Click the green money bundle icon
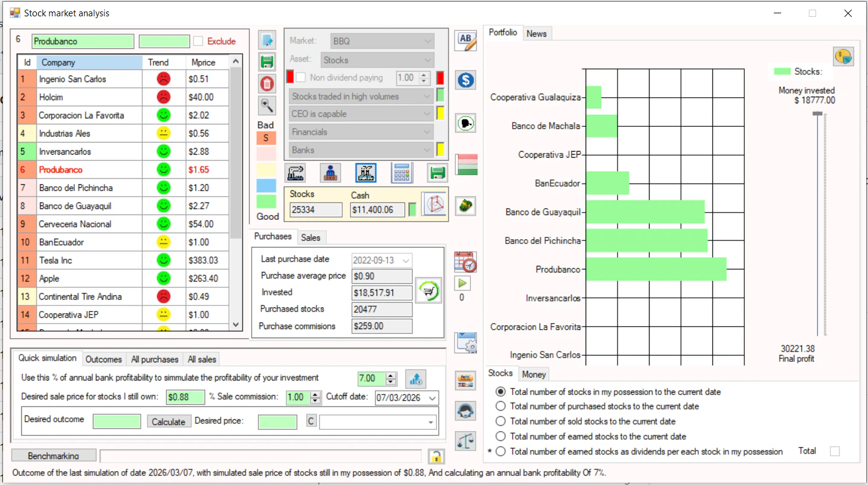Image resolution: width=868 pixels, height=485 pixels. tap(465, 206)
